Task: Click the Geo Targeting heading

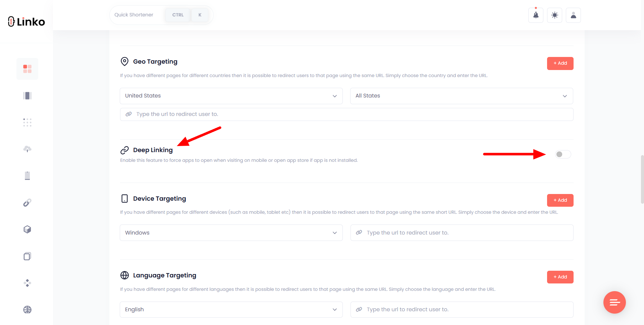Action: [x=155, y=62]
